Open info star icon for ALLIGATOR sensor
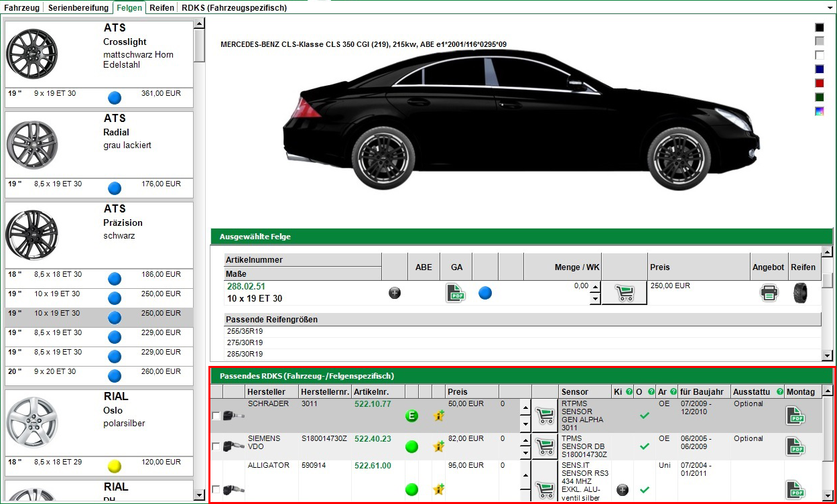 pos(439,490)
